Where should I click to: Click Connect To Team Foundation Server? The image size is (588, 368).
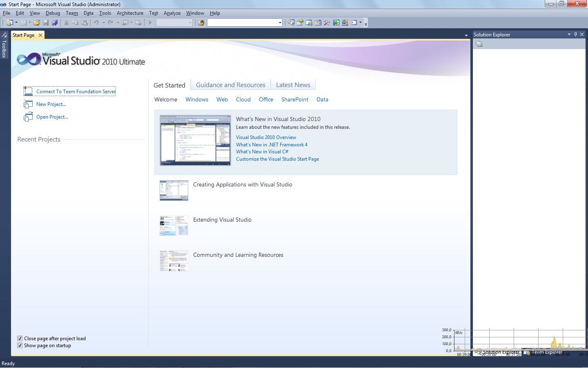[x=76, y=91]
